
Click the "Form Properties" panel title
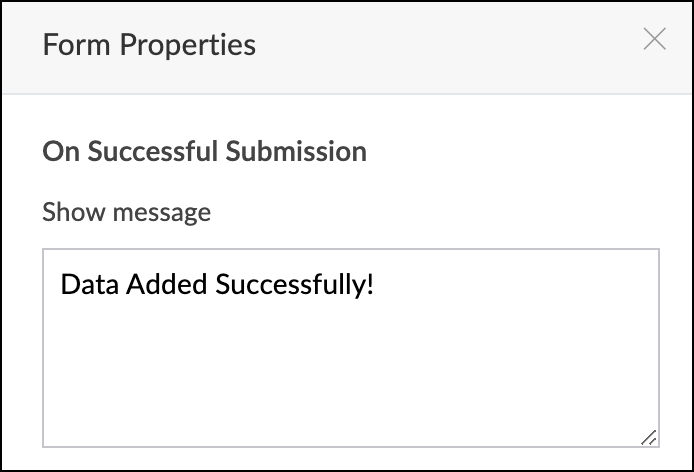149,45
